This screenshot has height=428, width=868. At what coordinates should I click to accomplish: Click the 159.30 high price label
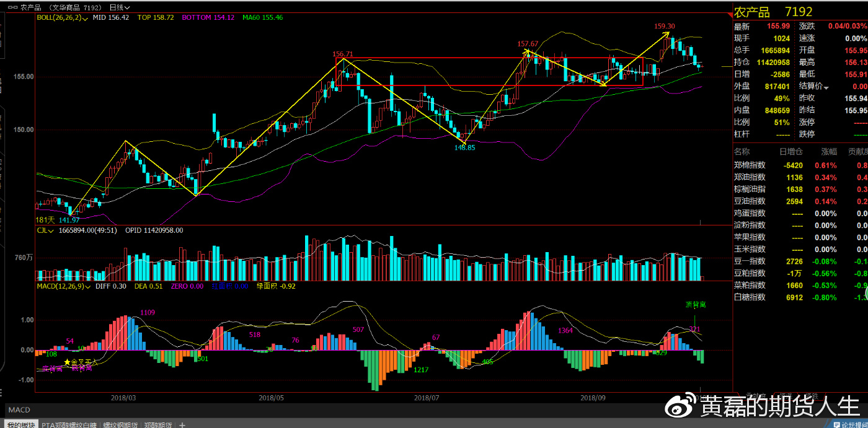665,26
